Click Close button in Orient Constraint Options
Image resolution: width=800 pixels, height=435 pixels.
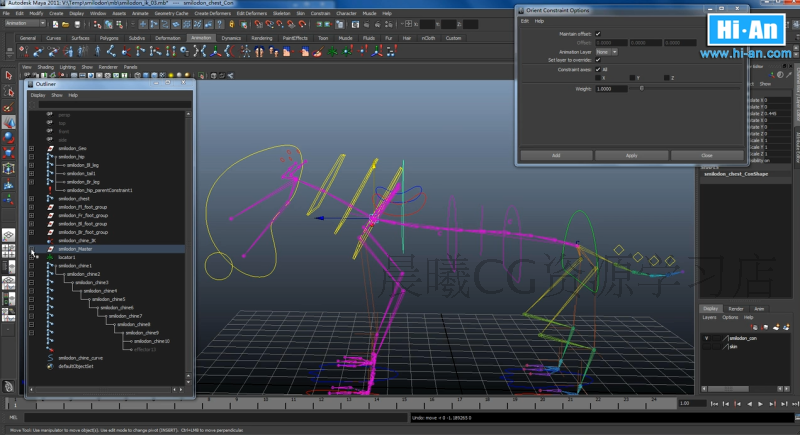[707, 156]
